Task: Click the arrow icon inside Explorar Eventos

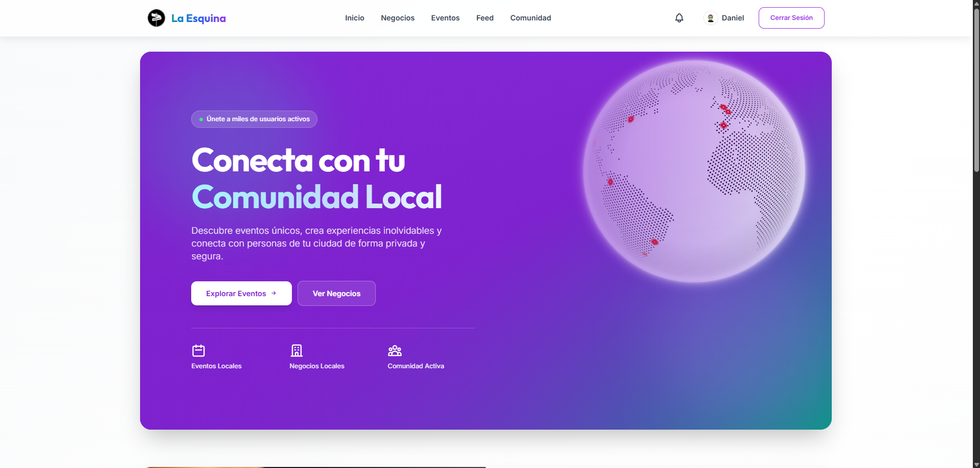Action: 275,293
